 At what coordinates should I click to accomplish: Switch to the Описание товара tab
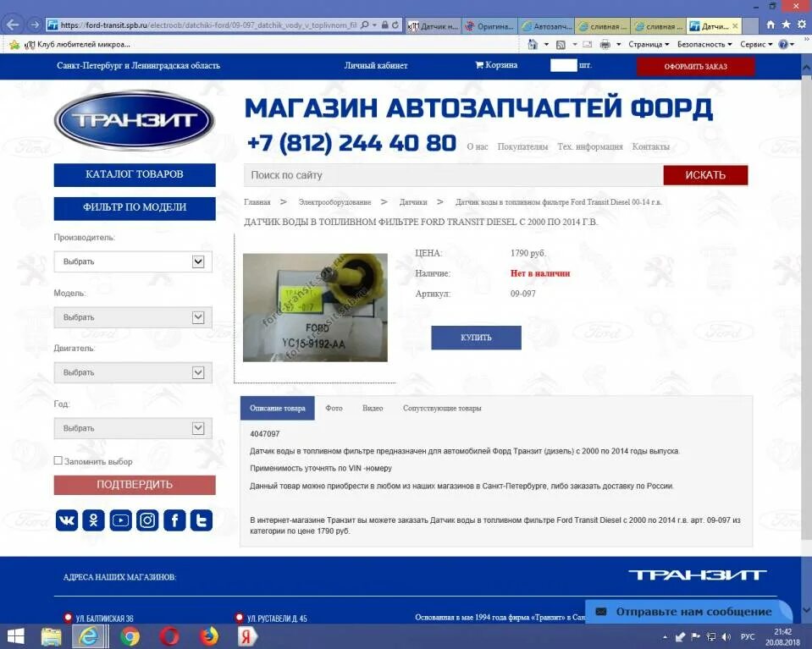278,408
